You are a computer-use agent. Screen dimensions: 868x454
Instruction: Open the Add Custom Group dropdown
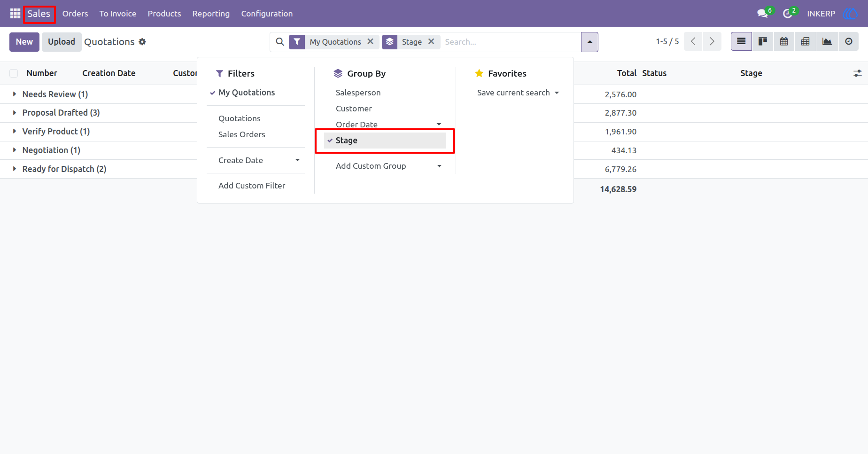tap(389, 166)
